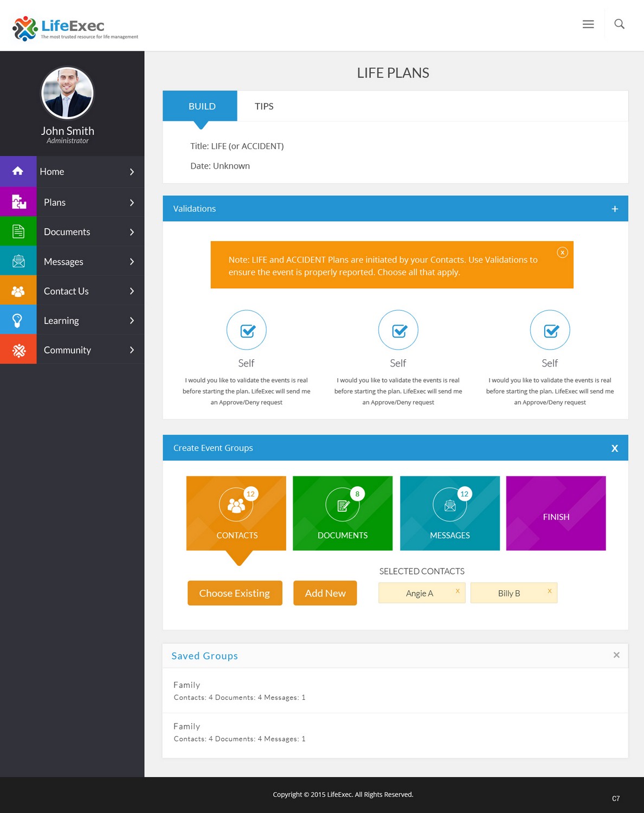The height and width of the screenshot is (813, 644).
Task: Expand the Community sidebar chevron
Action: [x=132, y=350]
